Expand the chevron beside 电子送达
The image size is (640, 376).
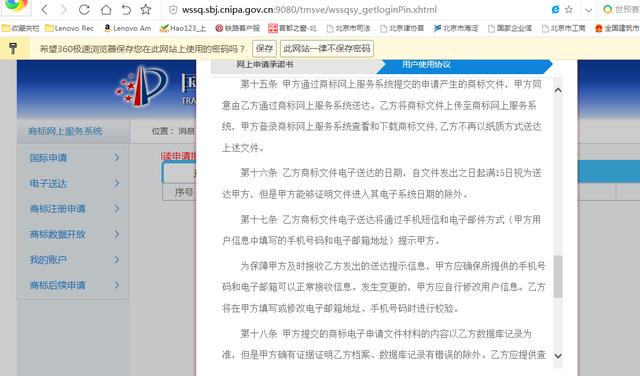(x=117, y=183)
